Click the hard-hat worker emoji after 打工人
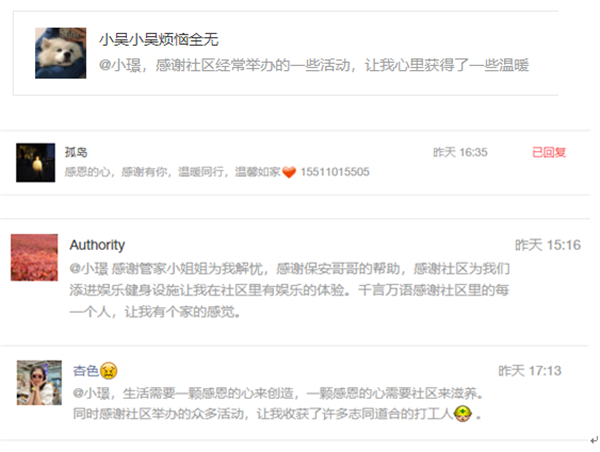 tap(463, 414)
